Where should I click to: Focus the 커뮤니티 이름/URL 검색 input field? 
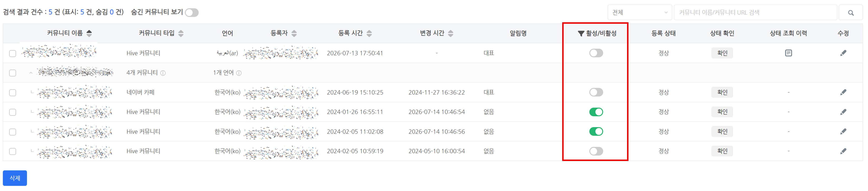coord(755,12)
